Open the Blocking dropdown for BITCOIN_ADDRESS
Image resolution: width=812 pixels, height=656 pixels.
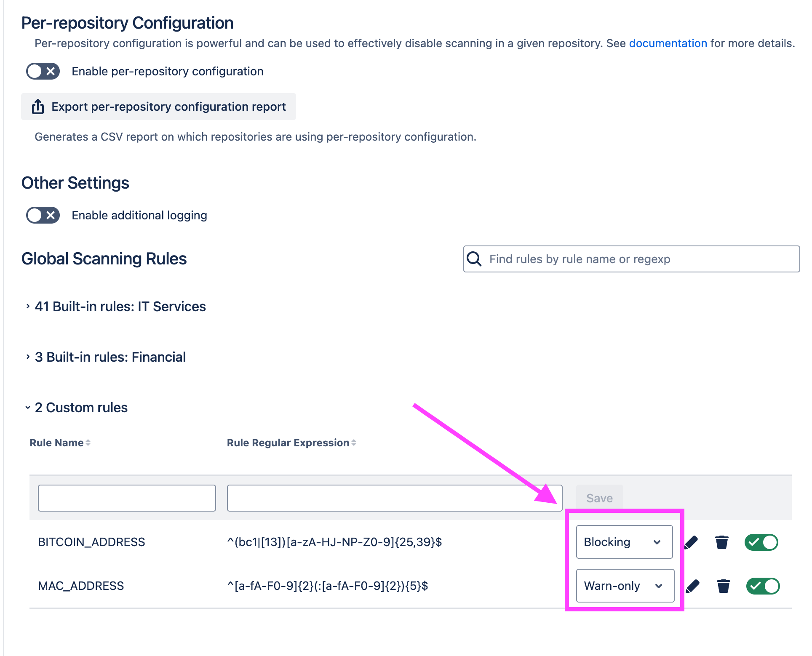coord(624,542)
